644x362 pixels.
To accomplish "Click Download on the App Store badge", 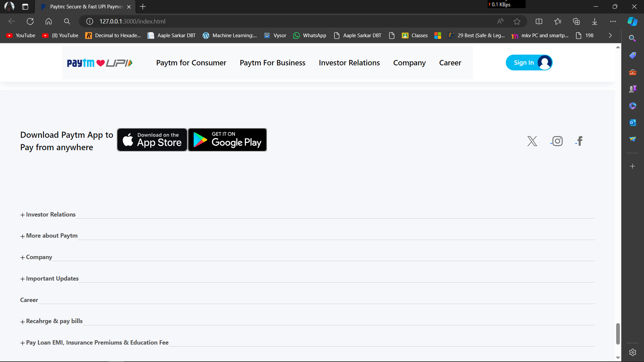I will [152, 140].
